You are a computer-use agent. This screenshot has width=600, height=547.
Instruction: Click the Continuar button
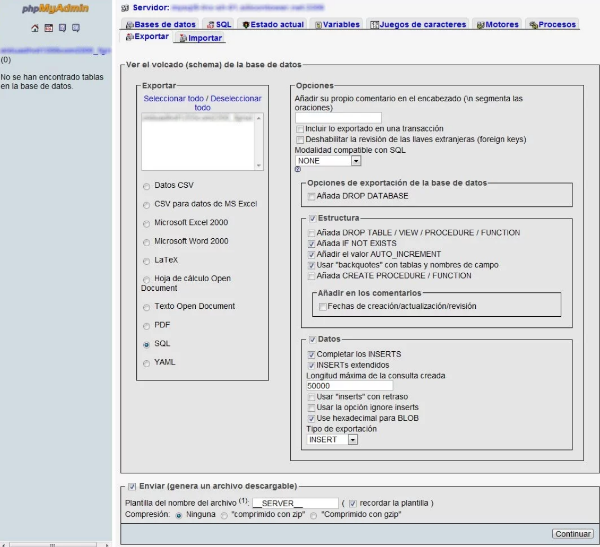(x=573, y=534)
